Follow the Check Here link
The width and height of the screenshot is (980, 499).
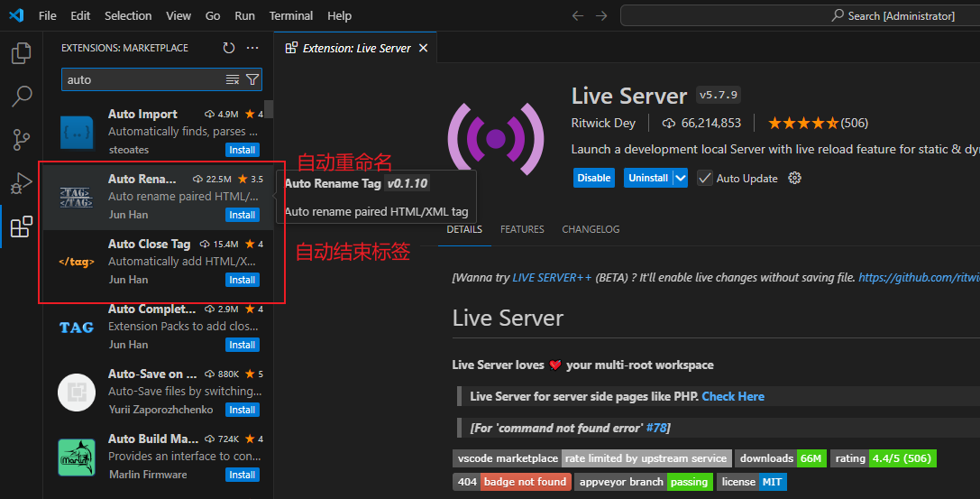click(x=732, y=396)
